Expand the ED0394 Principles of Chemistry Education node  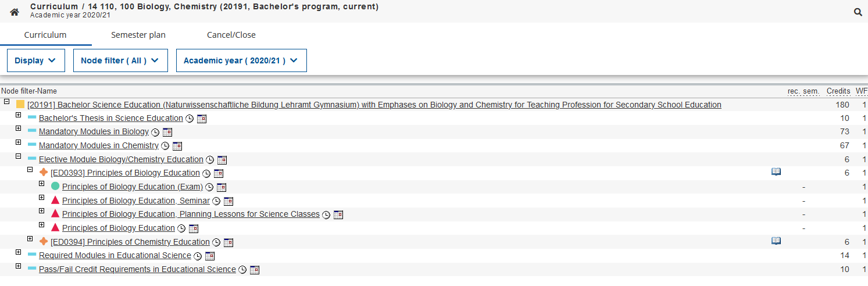30,239
